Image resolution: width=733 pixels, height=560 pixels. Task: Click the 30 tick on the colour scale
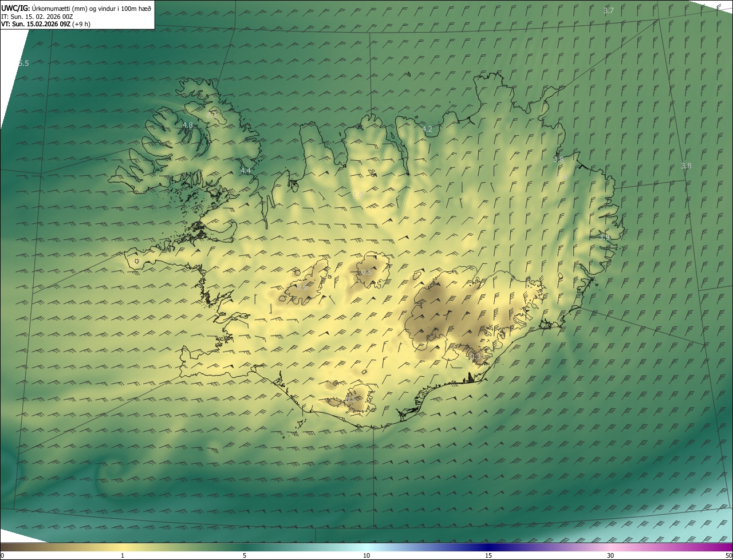click(610, 555)
